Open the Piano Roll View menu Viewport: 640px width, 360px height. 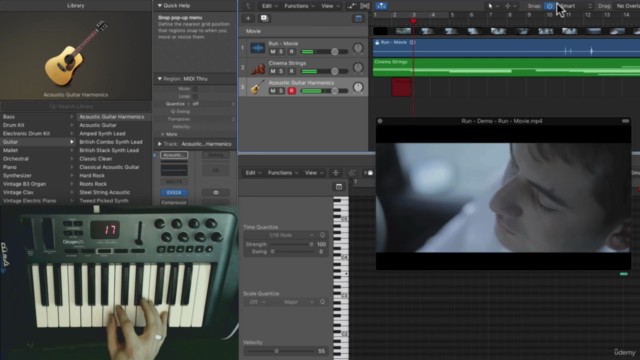(314, 173)
